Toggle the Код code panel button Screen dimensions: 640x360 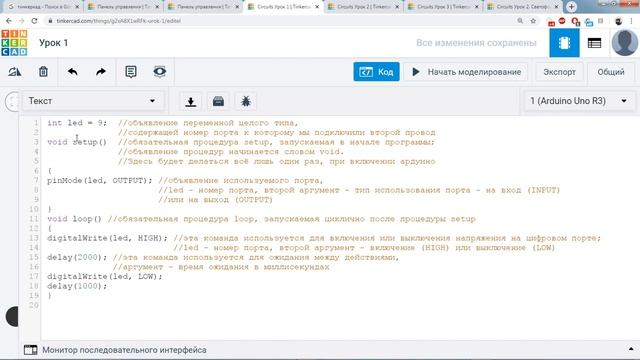[376, 72]
